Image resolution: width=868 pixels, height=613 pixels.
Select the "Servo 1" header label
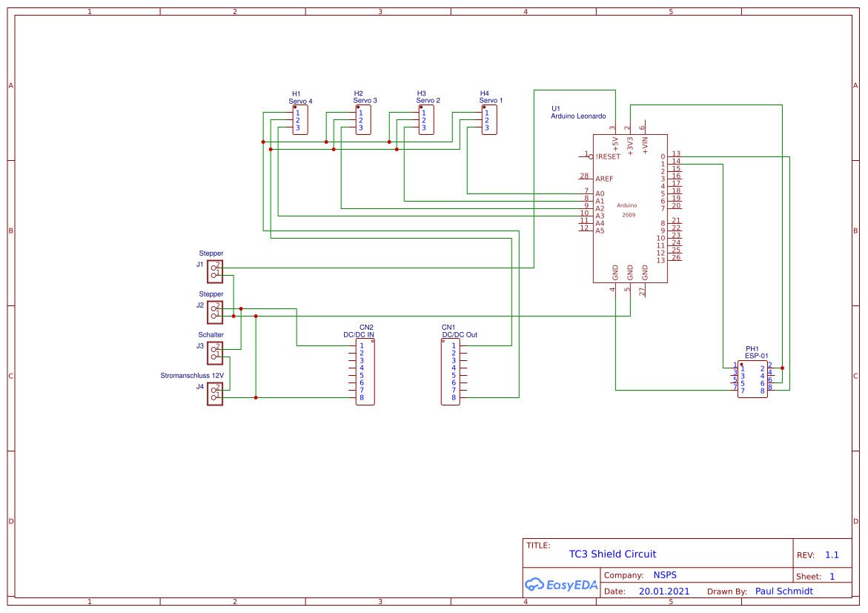(x=491, y=101)
